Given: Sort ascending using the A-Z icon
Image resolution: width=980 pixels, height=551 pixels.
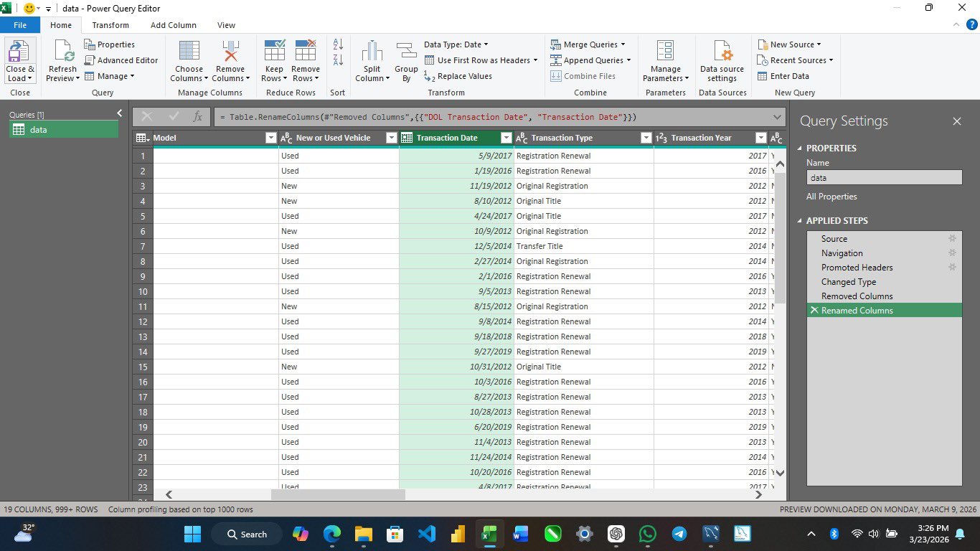Looking at the screenshot, I should (x=338, y=44).
